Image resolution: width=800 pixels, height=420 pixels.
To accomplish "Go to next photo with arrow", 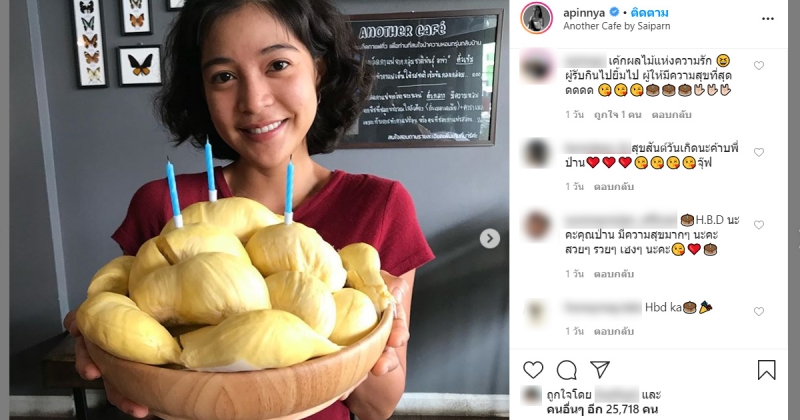I will point(490,238).
